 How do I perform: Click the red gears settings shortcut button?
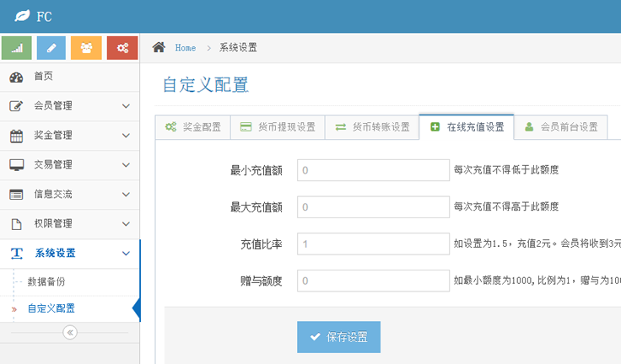pyautogui.click(x=121, y=48)
